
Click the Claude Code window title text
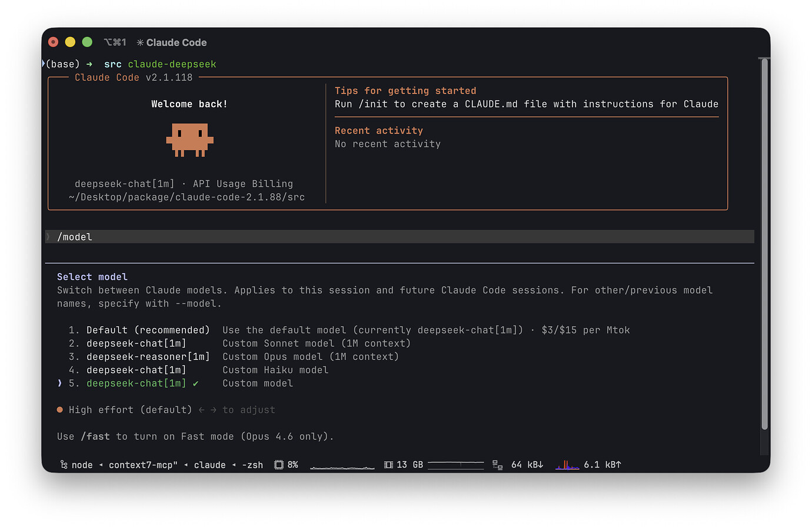[x=177, y=42]
